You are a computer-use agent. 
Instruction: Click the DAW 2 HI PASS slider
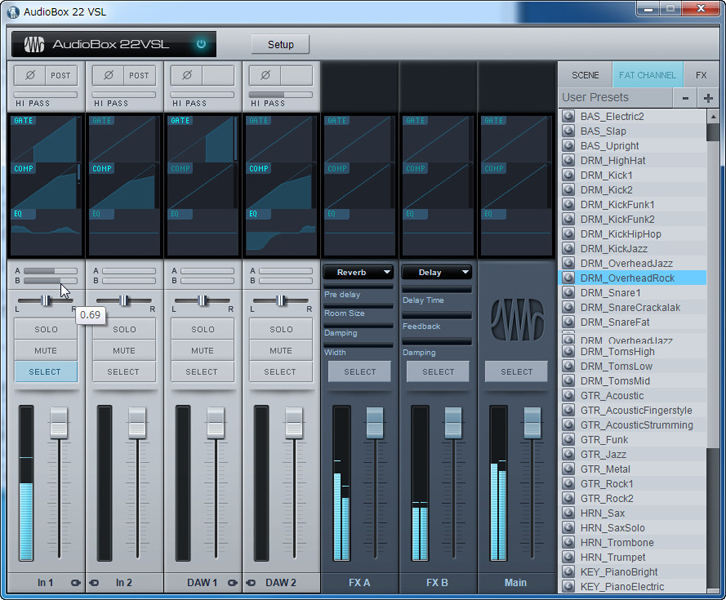coord(281,94)
